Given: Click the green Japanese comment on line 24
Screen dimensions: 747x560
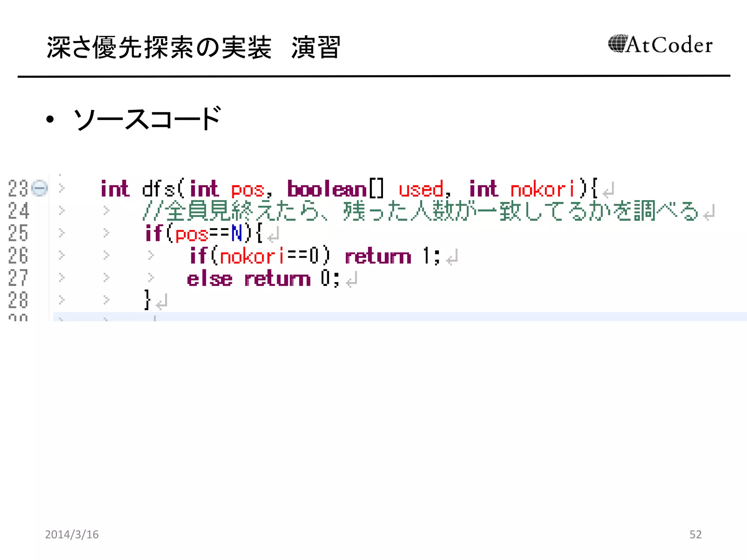Looking at the screenshot, I should (x=420, y=211).
